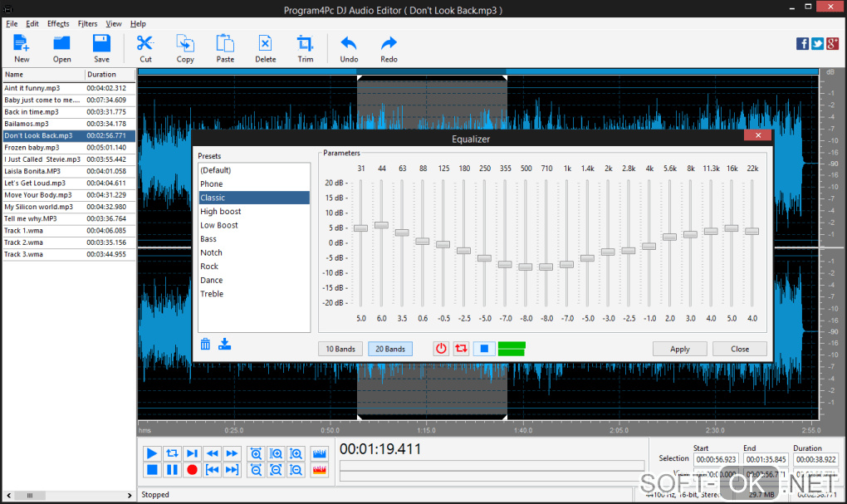847x504 pixels.
Task: Save the equalizer preset with download icon
Action: click(224, 344)
